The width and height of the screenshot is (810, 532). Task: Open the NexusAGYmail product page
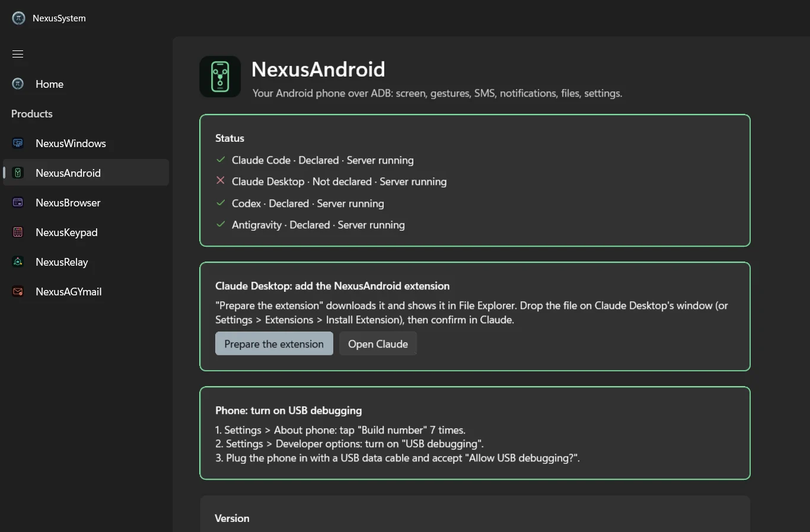(x=86, y=291)
